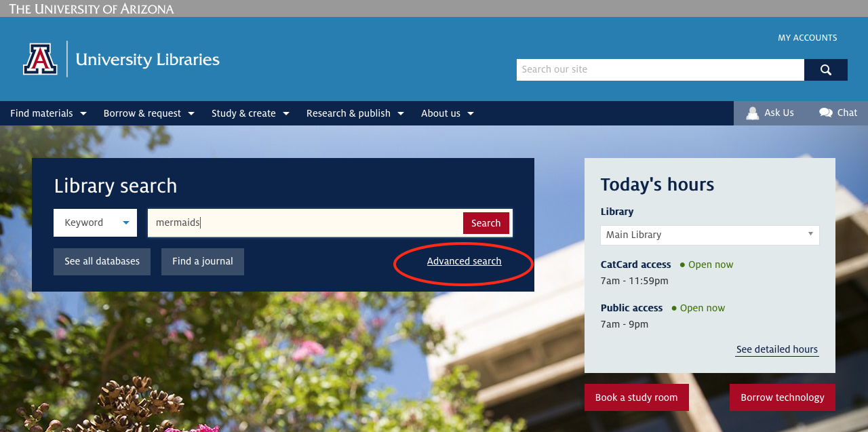Click the search magnifier icon

pyautogui.click(x=825, y=69)
